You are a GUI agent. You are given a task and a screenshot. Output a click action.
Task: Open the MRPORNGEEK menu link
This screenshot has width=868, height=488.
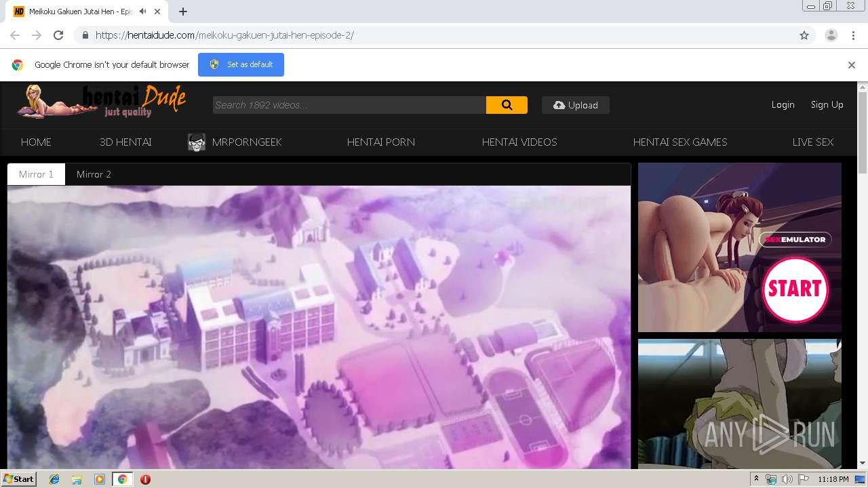[247, 142]
